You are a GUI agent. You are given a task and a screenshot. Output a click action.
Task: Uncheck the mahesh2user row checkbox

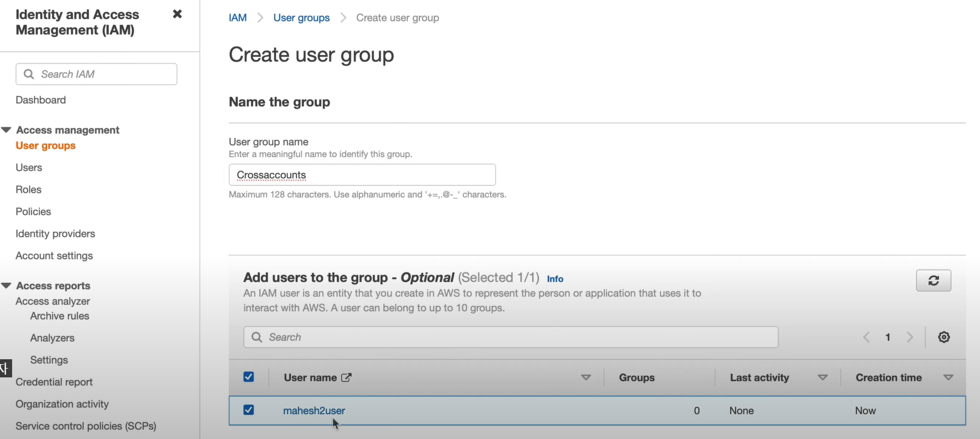(x=248, y=410)
